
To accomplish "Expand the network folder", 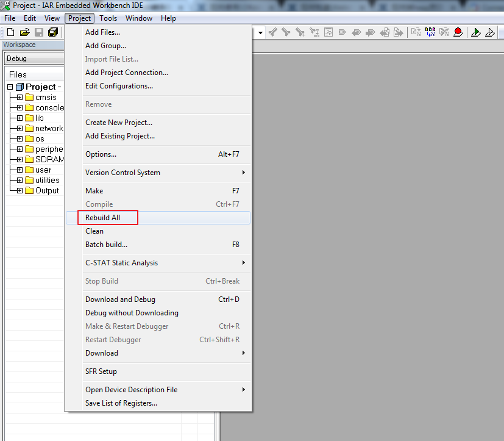I will point(20,128).
